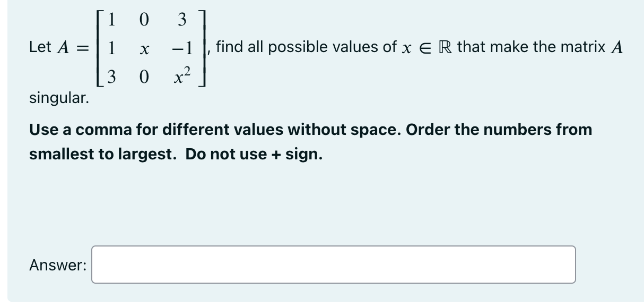
Task: Select the Answer: label text
Action: tap(58, 265)
